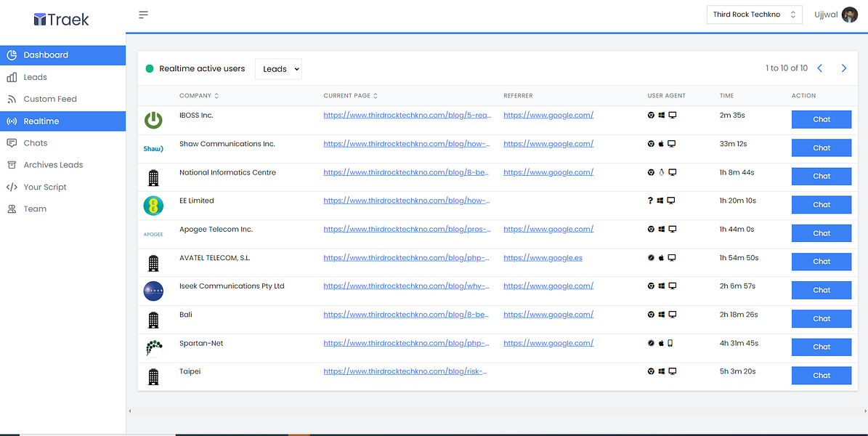Click the Traek logo
868x436 pixels.
(x=62, y=20)
